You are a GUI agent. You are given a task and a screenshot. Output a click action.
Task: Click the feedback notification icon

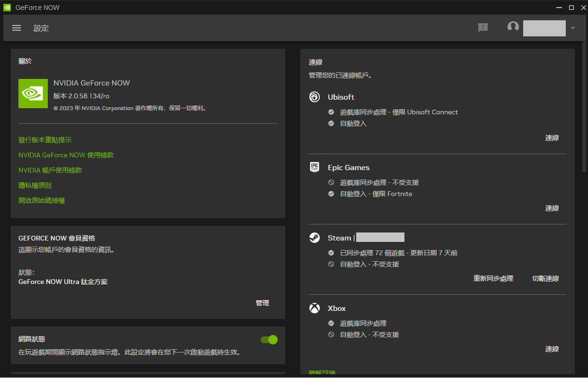click(483, 28)
